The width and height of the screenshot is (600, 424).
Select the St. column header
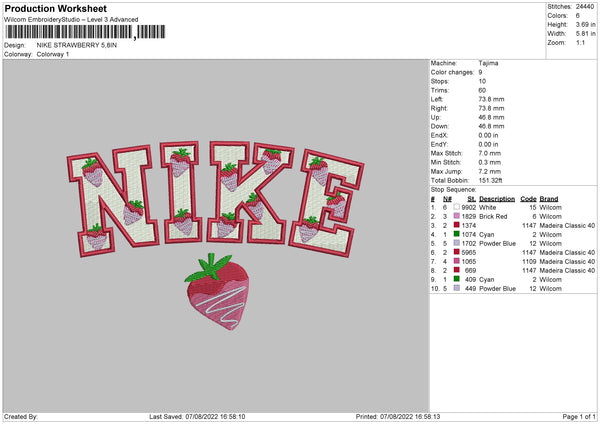[471, 199]
